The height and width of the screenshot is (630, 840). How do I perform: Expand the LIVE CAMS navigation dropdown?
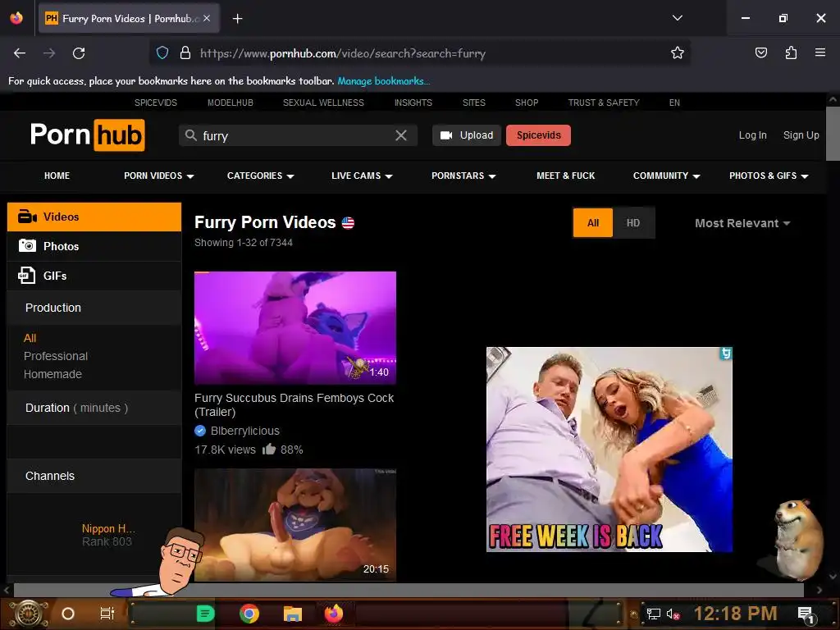[x=362, y=176]
